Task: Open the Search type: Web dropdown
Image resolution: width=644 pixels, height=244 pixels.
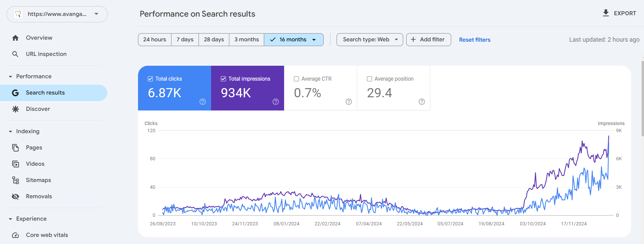Action: (370, 40)
